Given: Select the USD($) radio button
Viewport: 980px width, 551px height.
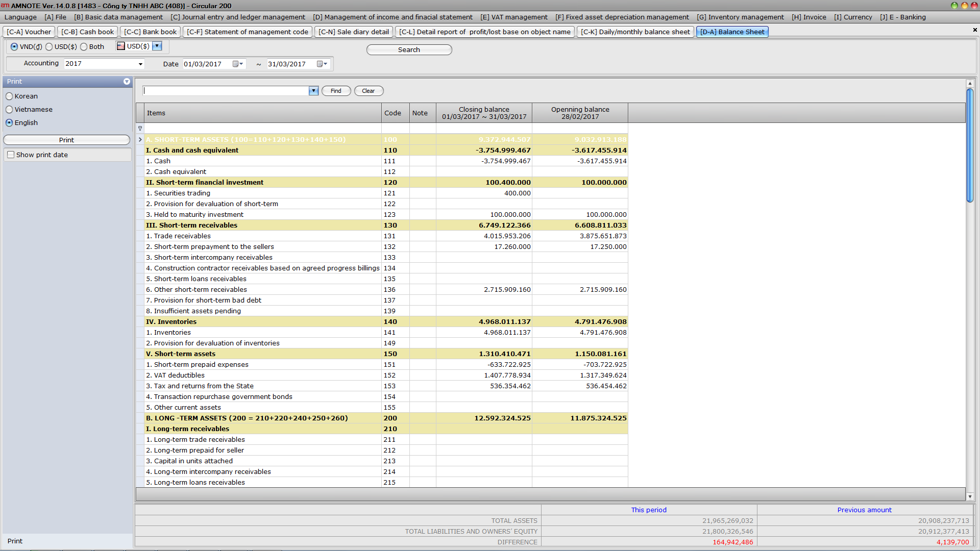Looking at the screenshot, I should (50, 47).
